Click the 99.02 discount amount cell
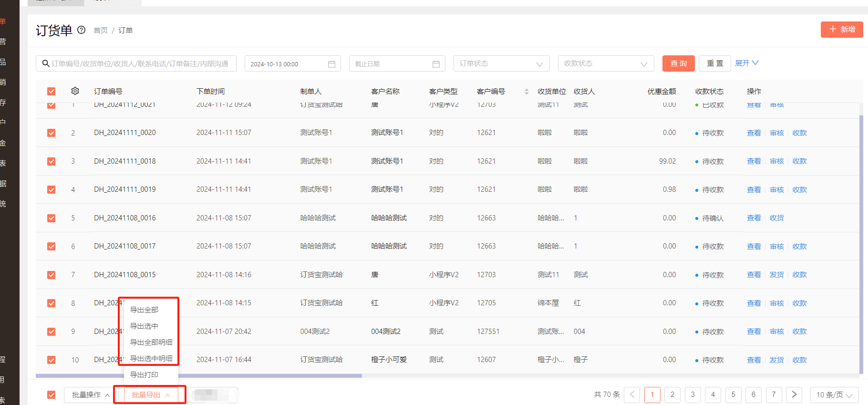Viewport: 868px width, 405px height. 667,161
